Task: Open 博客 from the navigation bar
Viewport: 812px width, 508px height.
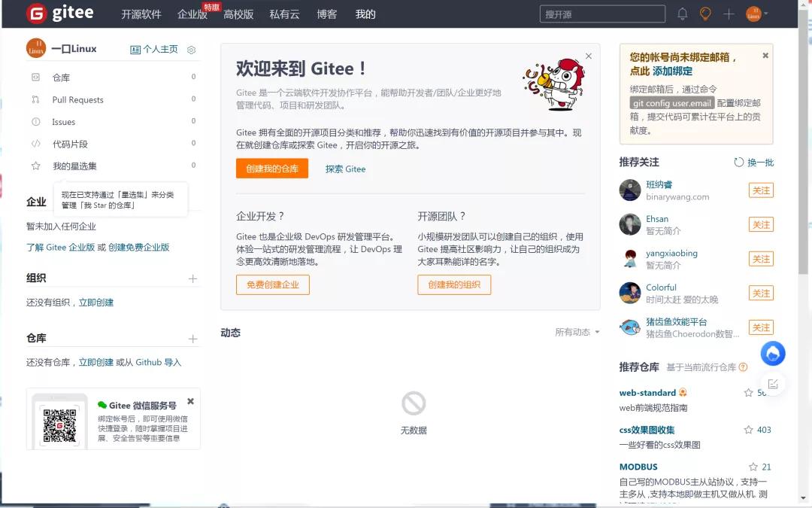Action: point(327,14)
